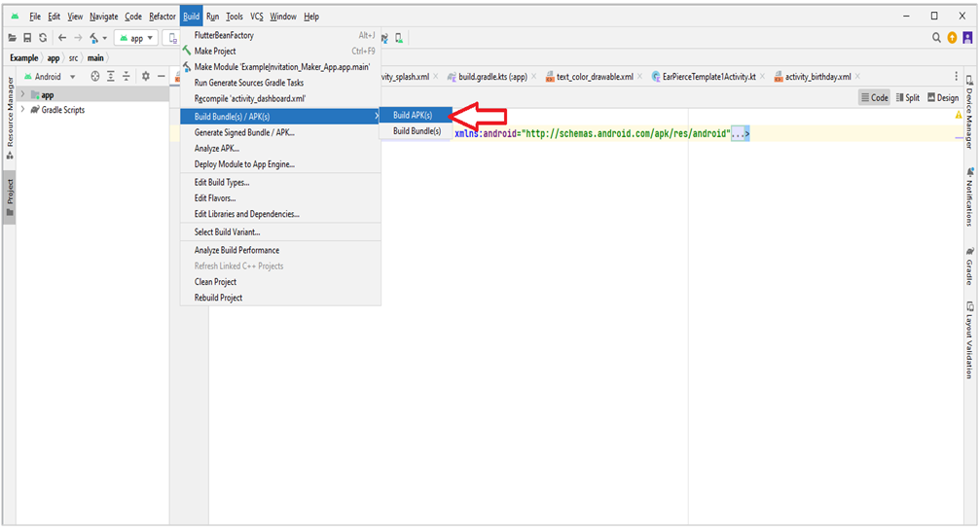Viewport: 980px width, 531px height.
Task: Click the hammer Make build icon in toolbar
Action: (x=93, y=38)
